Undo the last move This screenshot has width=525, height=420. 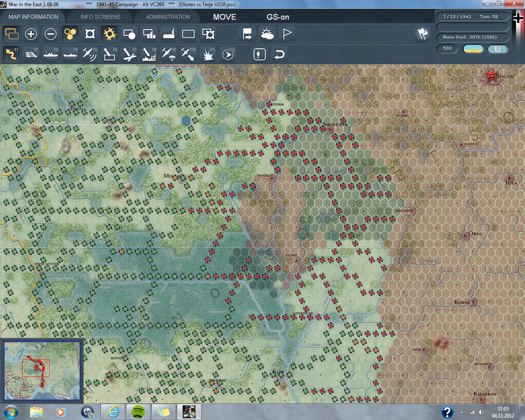279,54
